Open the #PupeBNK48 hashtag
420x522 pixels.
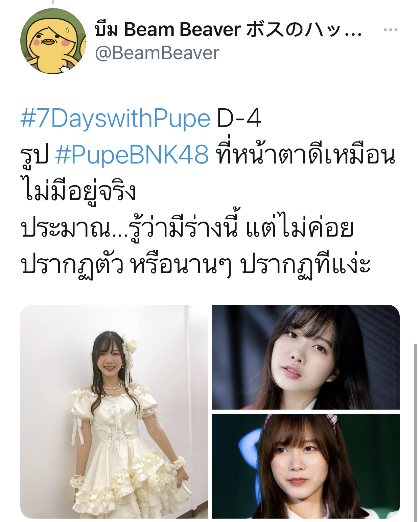[132, 155]
